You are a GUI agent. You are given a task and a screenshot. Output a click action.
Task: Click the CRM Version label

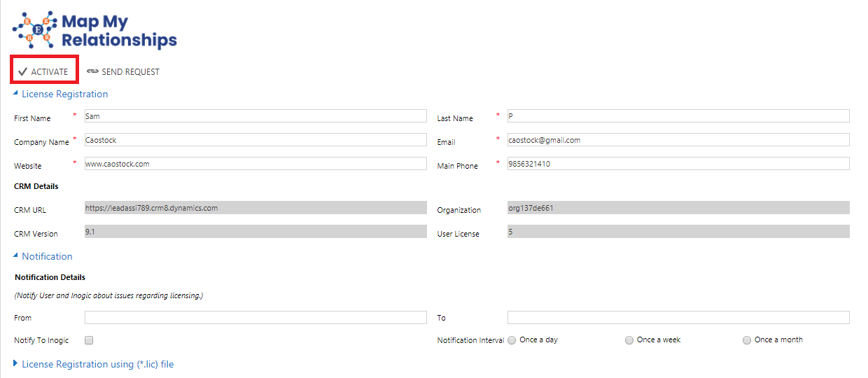[x=36, y=234]
